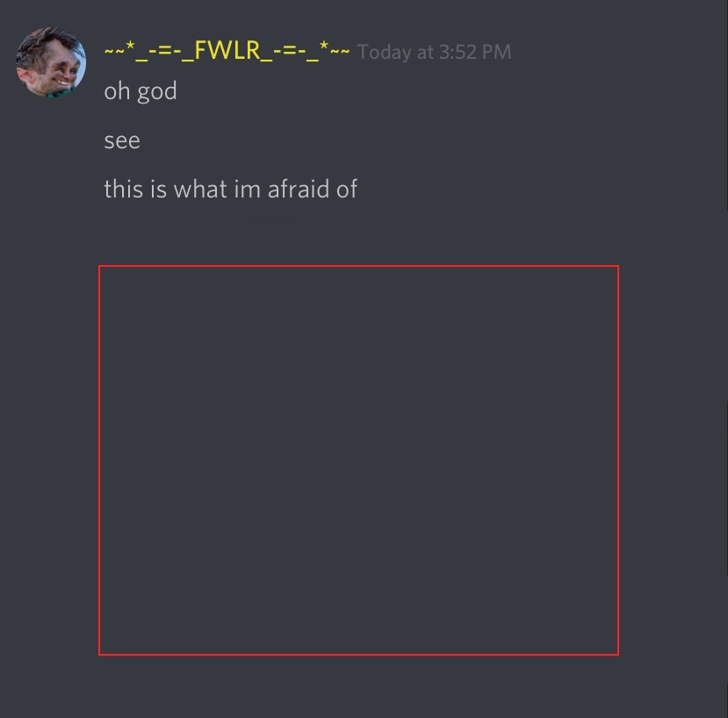Click the word "of" ending the last message
The image size is (728, 718).
347,189
